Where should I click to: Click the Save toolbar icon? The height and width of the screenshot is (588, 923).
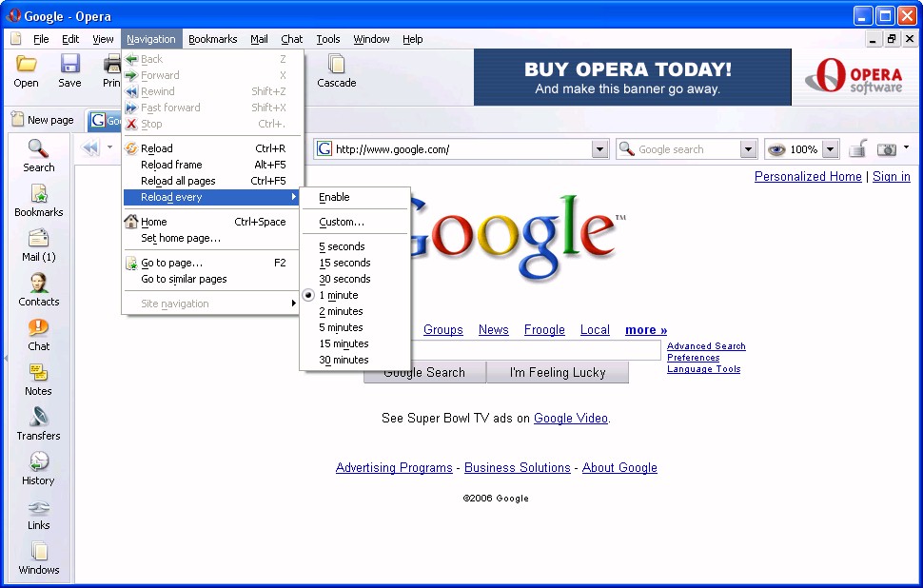click(x=69, y=70)
